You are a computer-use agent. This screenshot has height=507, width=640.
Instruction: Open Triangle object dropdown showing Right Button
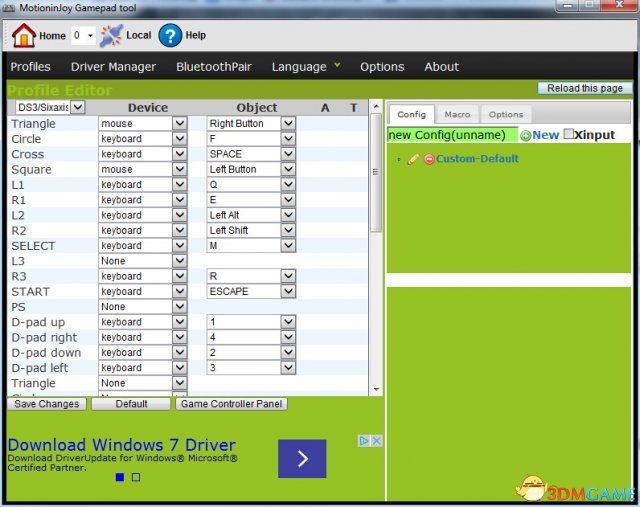(251, 123)
